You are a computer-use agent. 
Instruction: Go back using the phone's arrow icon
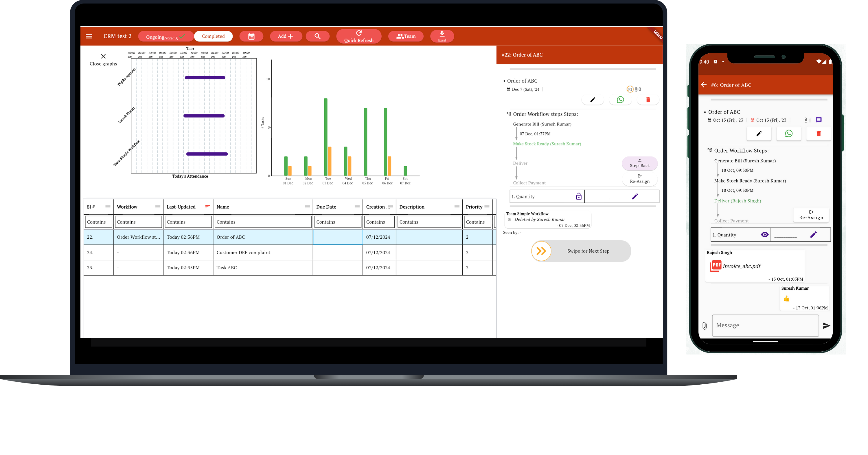704,85
